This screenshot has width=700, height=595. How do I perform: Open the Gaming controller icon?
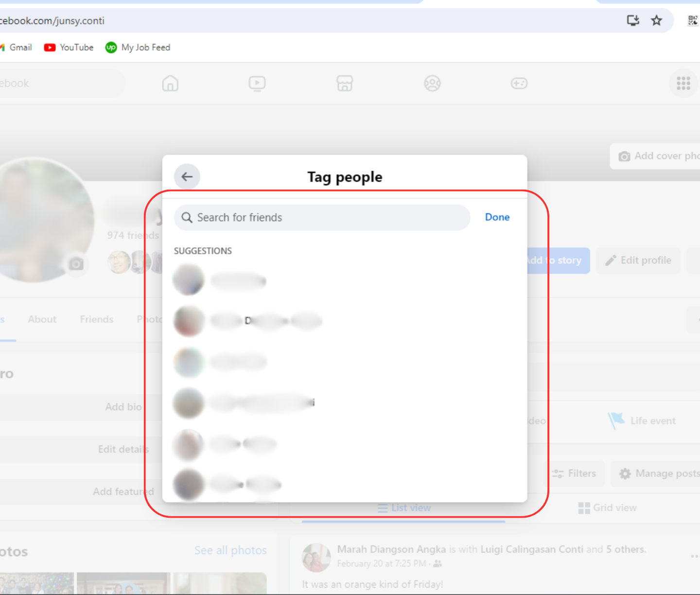(x=519, y=83)
